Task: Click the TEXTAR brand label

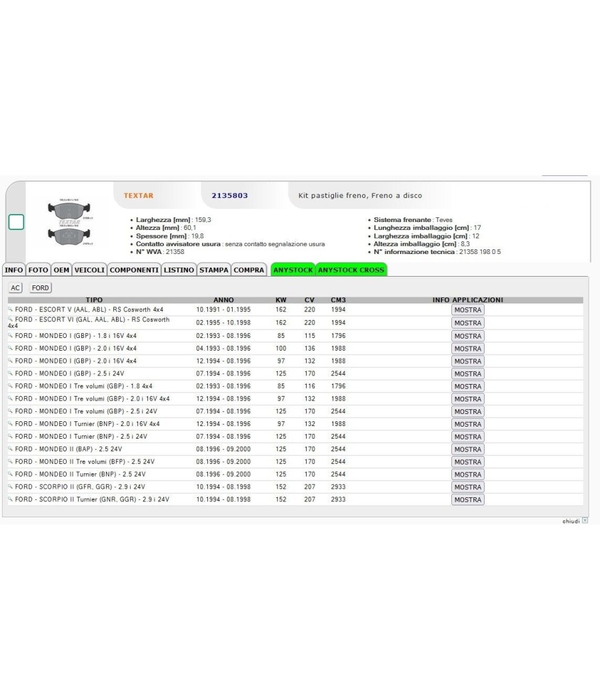Action: (139, 195)
